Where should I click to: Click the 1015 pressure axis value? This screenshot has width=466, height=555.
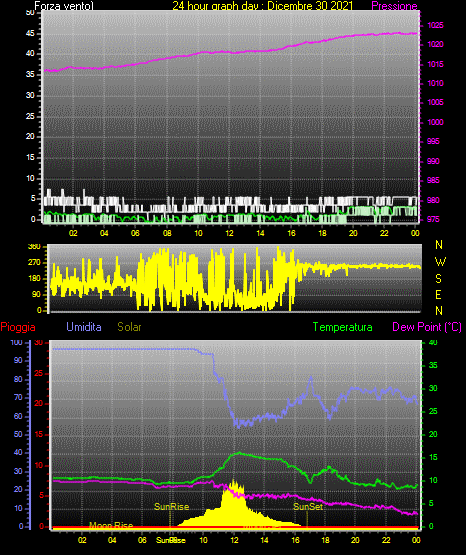435,64
